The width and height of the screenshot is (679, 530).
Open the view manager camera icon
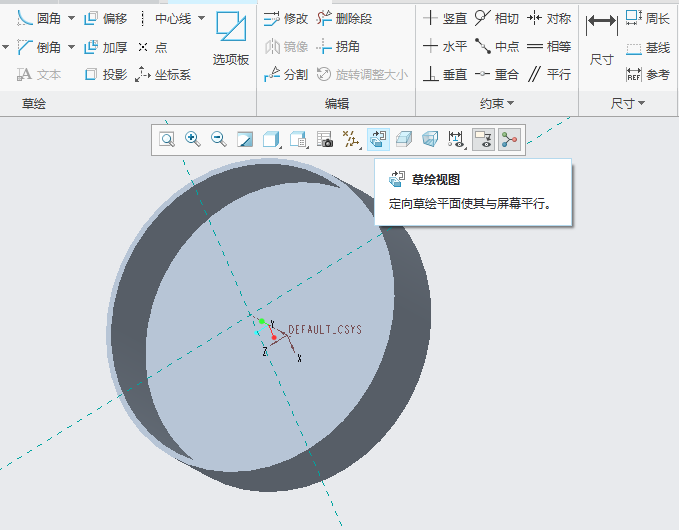coord(325,139)
